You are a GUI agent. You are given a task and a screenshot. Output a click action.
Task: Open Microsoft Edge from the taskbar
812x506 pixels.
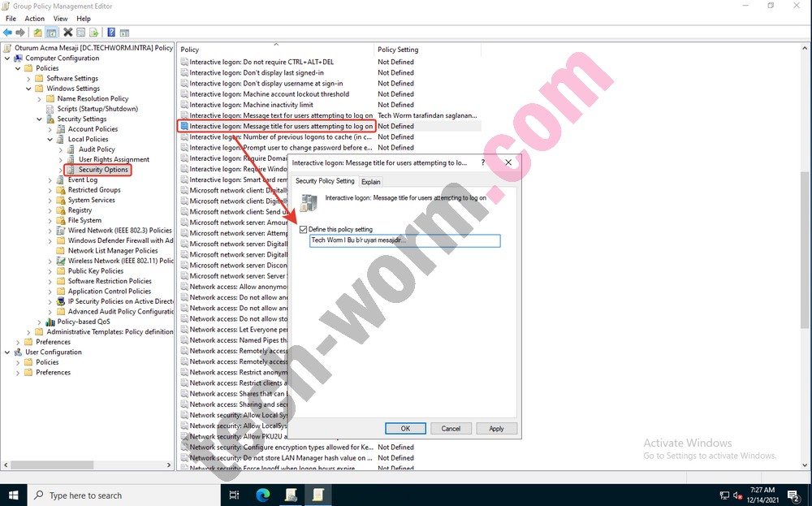pos(263,495)
